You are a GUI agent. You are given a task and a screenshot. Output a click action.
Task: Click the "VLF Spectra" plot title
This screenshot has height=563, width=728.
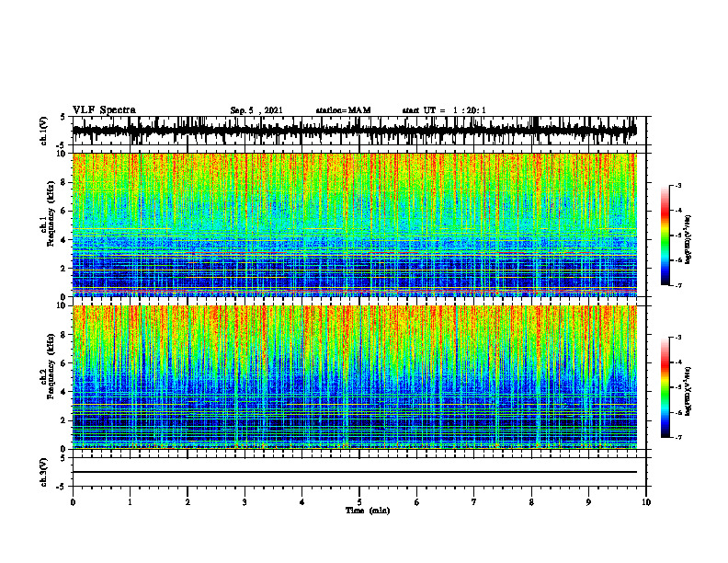[x=104, y=110]
